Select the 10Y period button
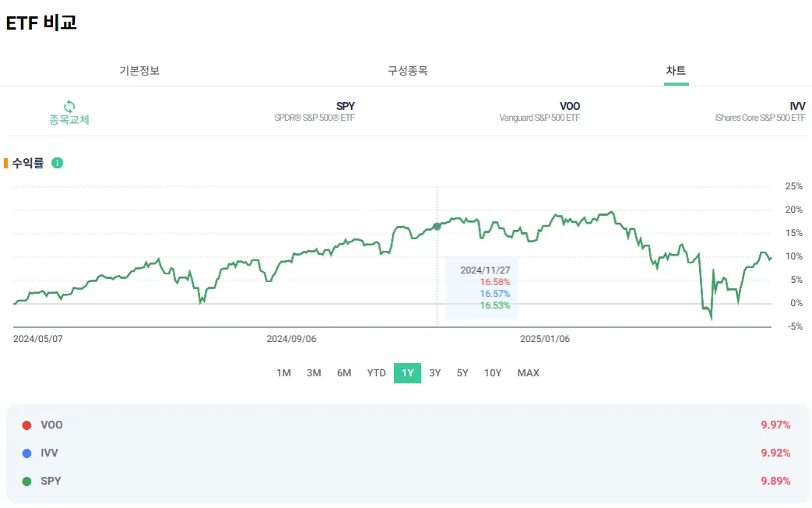The width and height of the screenshot is (812, 508). pos(493,372)
